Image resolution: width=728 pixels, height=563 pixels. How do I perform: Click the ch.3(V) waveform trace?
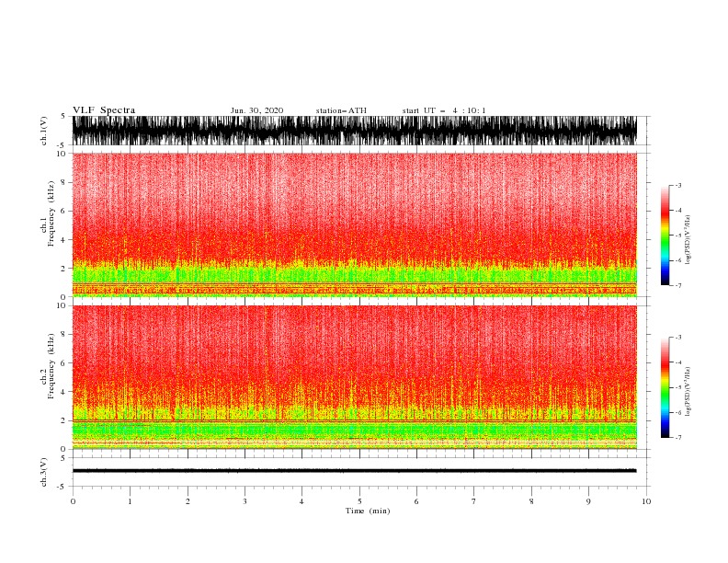[x=355, y=471]
